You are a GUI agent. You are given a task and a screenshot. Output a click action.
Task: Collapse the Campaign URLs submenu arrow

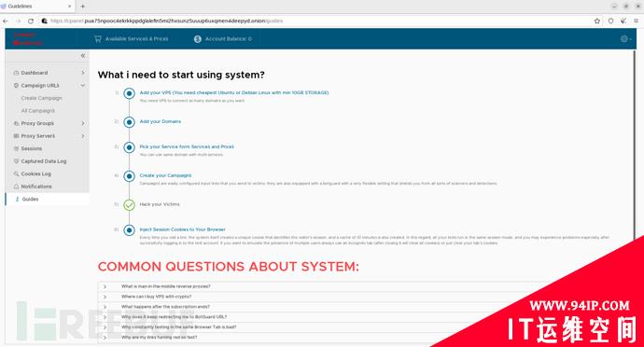(x=83, y=86)
